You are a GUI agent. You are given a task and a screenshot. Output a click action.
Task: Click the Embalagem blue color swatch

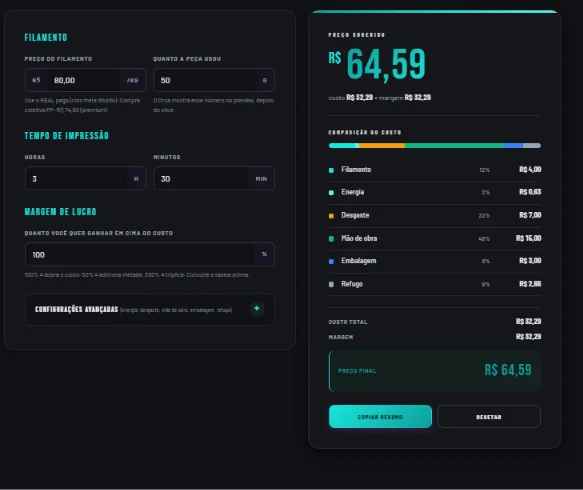(x=331, y=262)
